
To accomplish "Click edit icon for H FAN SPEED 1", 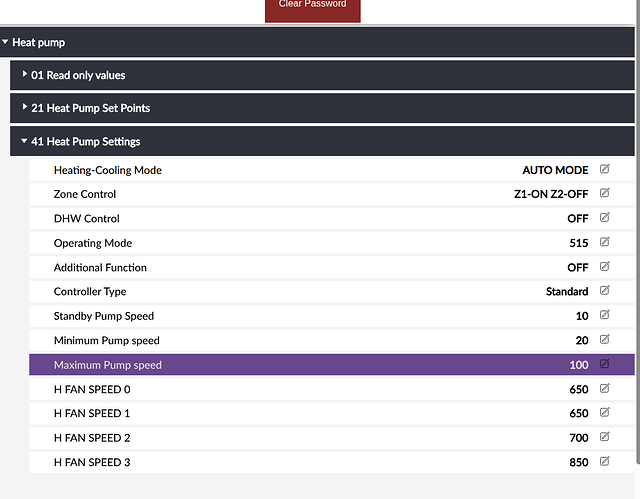I will tap(604, 413).
